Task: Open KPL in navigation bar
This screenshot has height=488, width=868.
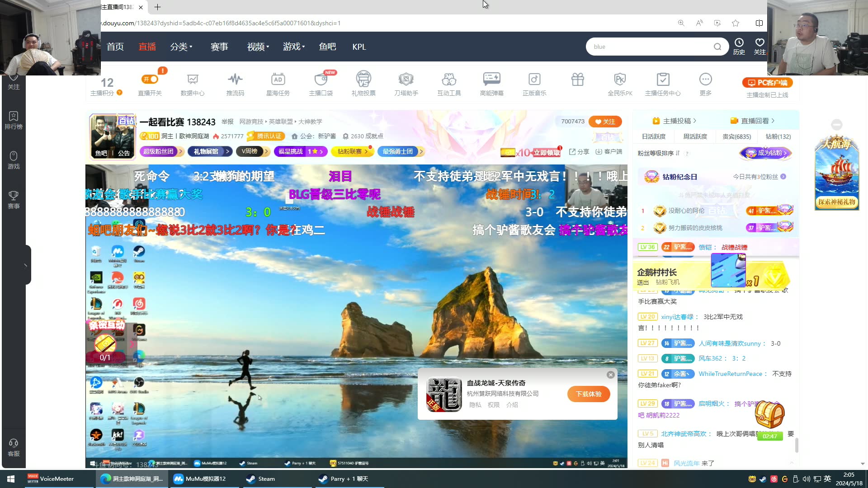Action: tap(359, 47)
